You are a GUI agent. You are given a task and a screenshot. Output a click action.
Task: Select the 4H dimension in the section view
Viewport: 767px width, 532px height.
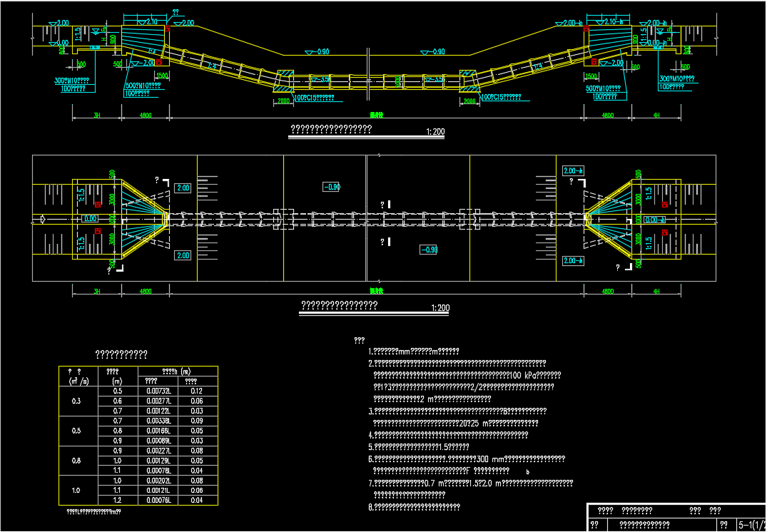(656, 115)
